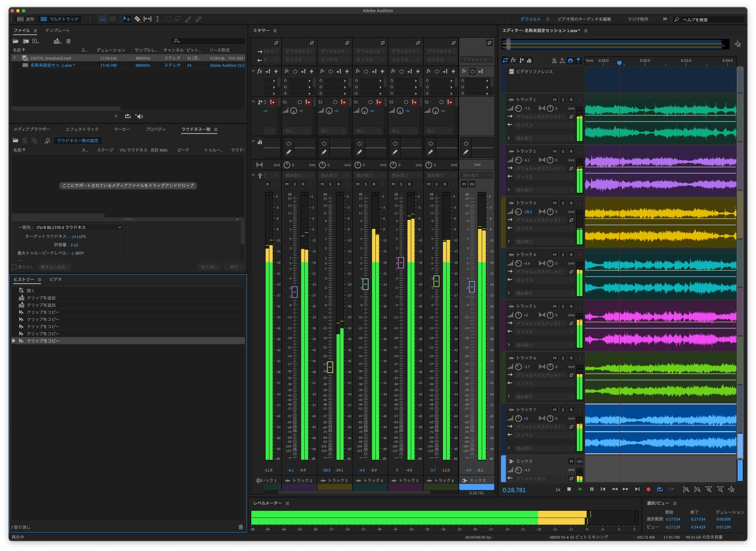This screenshot has height=551, width=756.
Task: Mute トラック 1 in the editor
Action: point(555,100)
